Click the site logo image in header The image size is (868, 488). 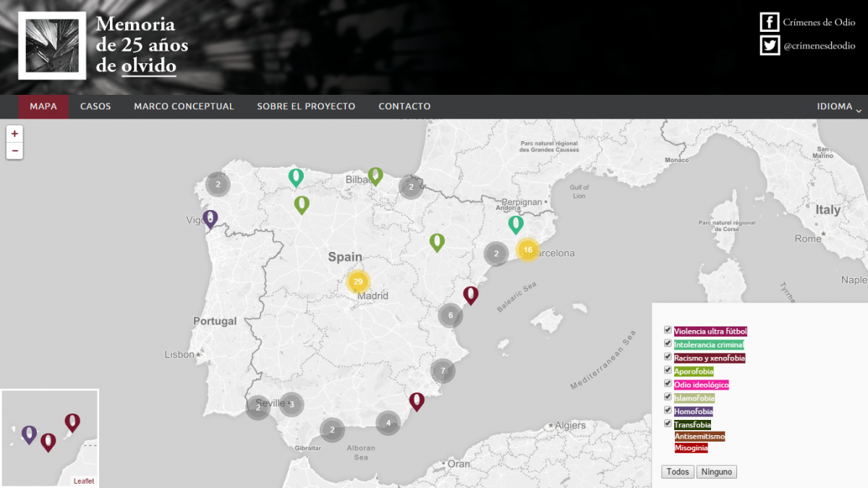tap(52, 45)
